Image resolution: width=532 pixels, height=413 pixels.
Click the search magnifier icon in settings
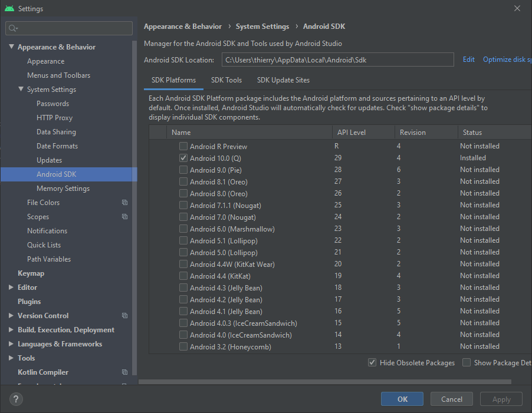[x=14, y=28]
